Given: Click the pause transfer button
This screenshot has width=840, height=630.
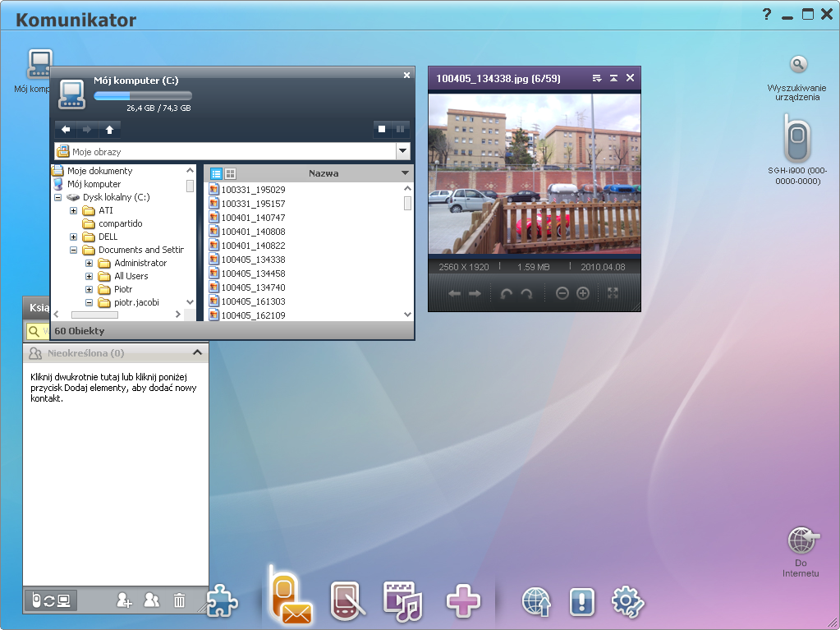Looking at the screenshot, I should [400, 129].
